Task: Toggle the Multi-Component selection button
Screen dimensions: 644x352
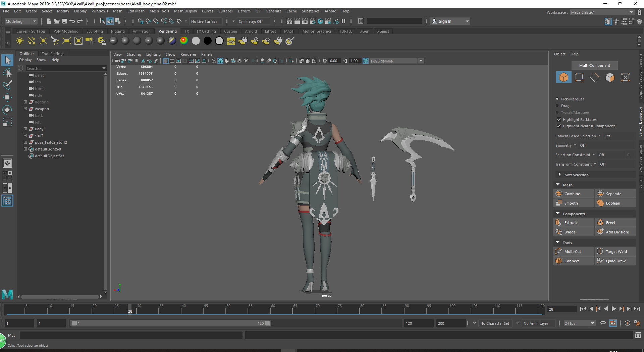Action: tap(594, 65)
